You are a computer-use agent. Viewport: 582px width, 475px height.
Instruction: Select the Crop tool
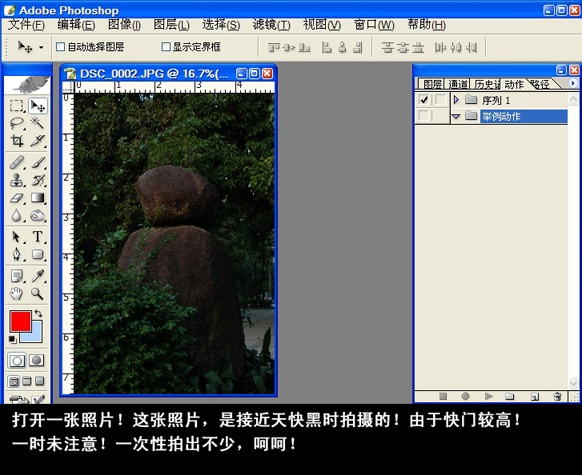17,141
